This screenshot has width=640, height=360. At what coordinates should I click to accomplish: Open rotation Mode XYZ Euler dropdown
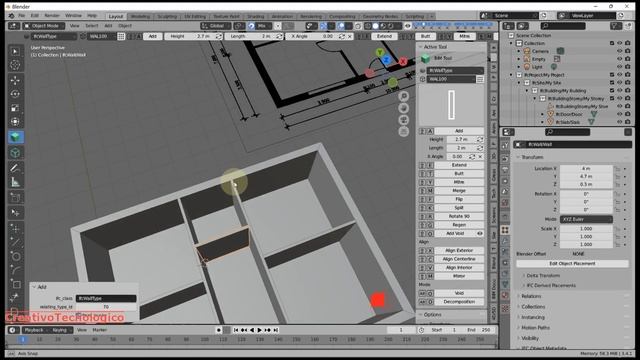tap(586, 219)
